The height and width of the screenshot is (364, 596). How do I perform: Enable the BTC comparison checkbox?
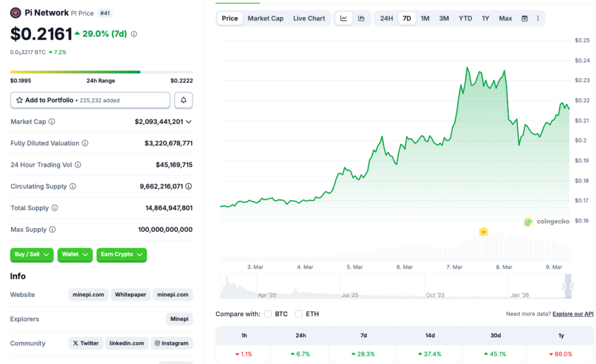tap(268, 313)
